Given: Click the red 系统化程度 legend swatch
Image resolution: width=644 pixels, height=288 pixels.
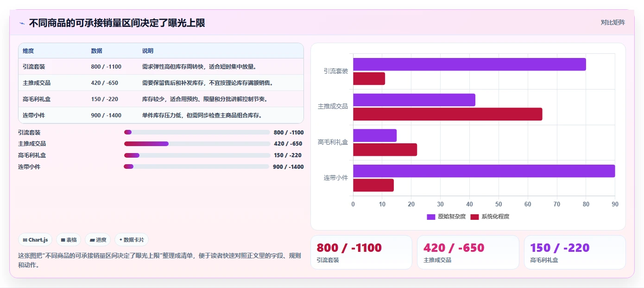Looking at the screenshot, I should pos(474,217).
